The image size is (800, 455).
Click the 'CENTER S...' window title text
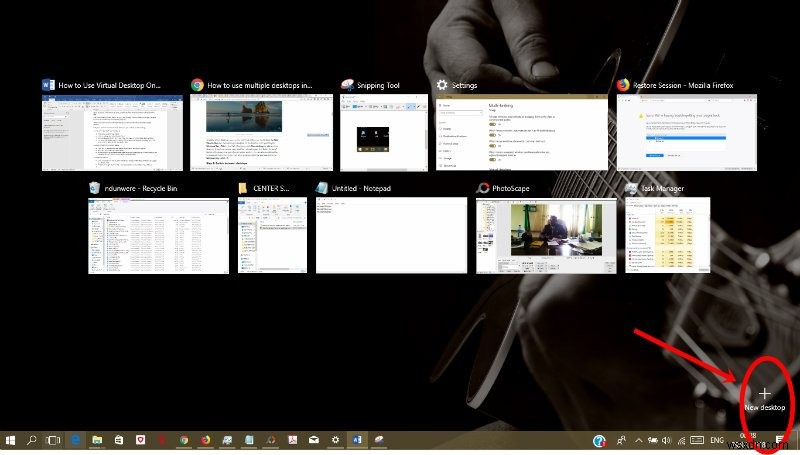[271, 188]
